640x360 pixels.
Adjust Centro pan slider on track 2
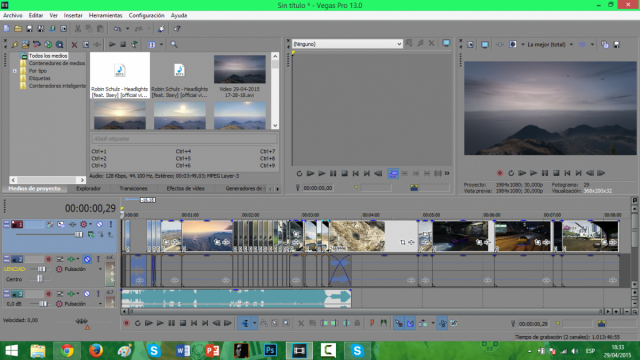tap(40, 279)
